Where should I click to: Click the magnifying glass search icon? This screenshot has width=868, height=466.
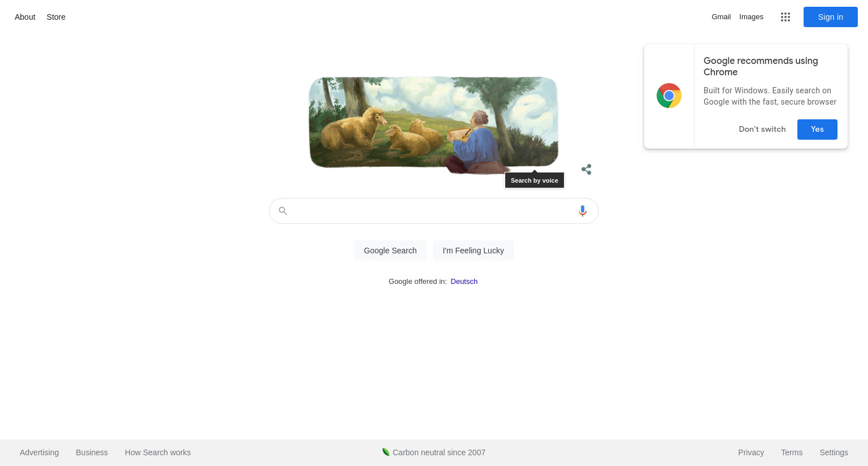pos(283,211)
